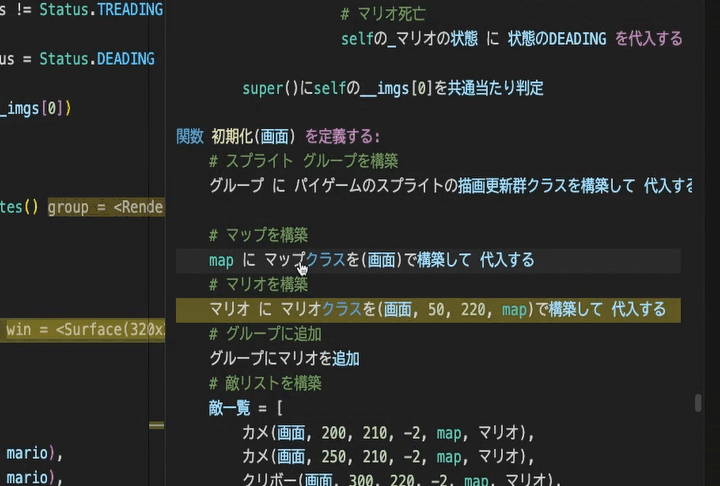Screen dimensions: 720x486
Task: Click the variable '敵一覧'
Action: point(230,408)
